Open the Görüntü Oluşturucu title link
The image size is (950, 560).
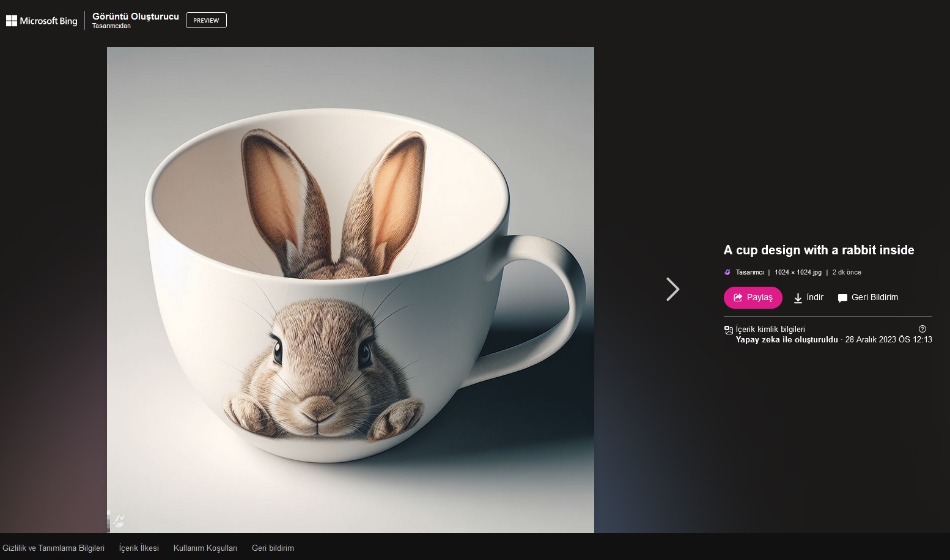[136, 17]
